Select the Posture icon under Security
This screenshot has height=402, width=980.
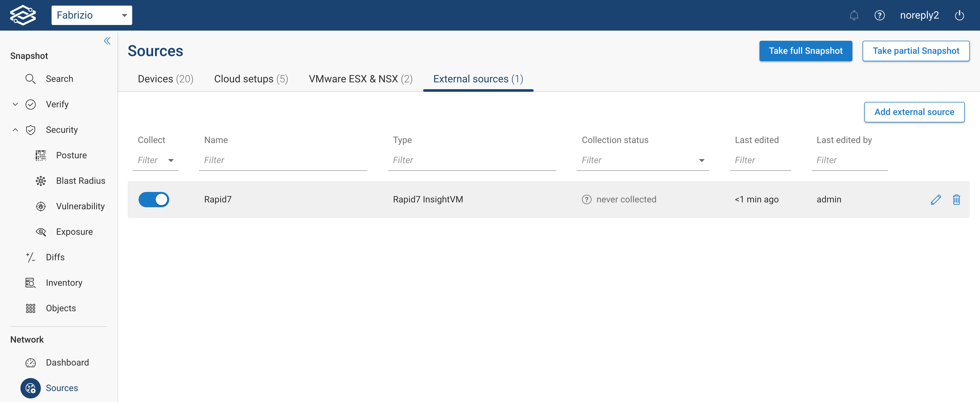pyautogui.click(x=41, y=155)
